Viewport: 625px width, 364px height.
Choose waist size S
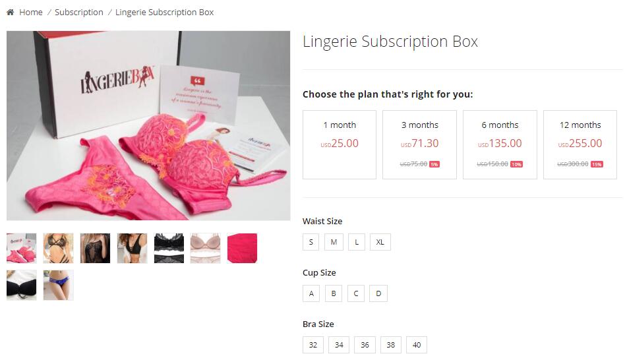click(311, 242)
